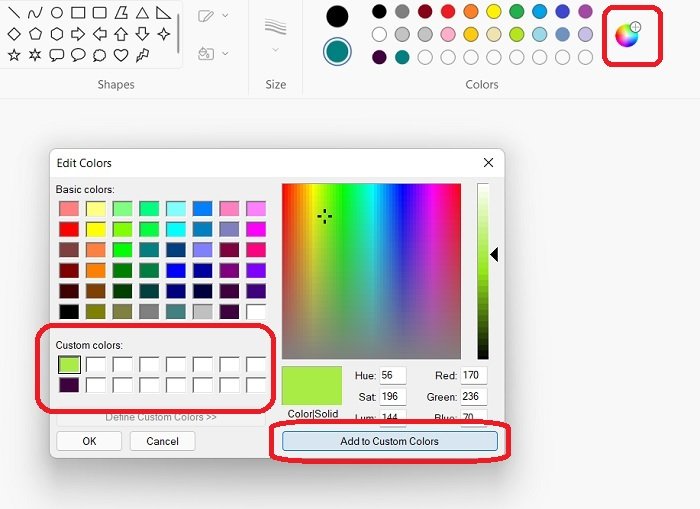Select the Right arrow shape
Image resolution: width=700 pixels, height=509 pixels.
[x=78, y=34]
